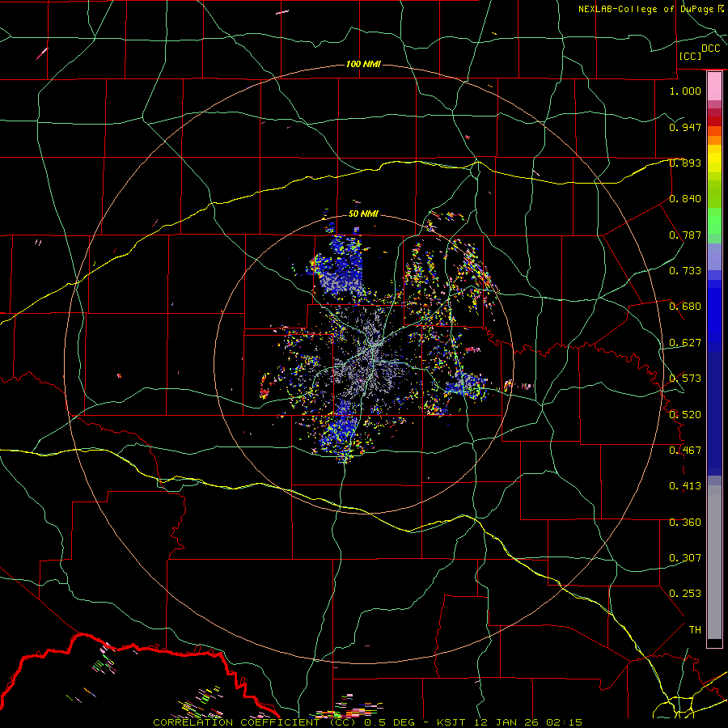
Task: Pick the lavender segment of the color bar
Action: tap(714, 257)
